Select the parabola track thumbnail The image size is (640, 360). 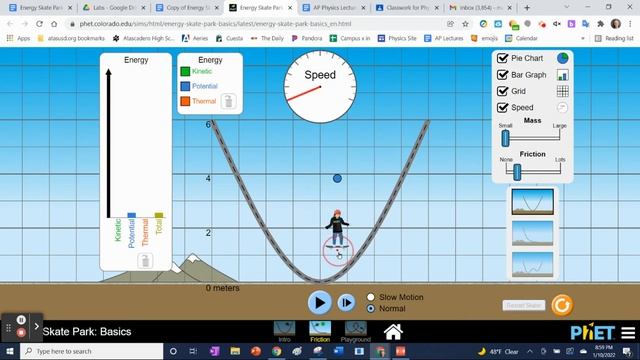[x=533, y=202]
